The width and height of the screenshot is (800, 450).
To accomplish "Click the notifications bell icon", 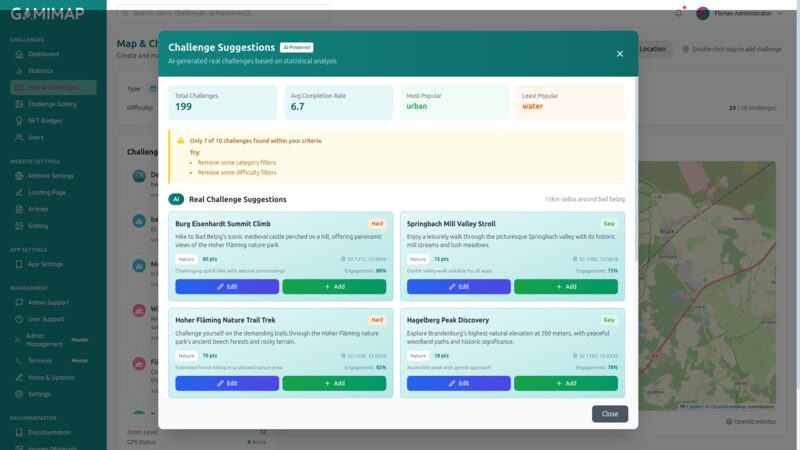I will 679,13.
